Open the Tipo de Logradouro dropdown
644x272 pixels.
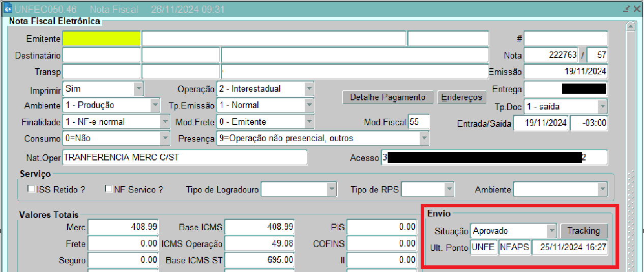pyautogui.click(x=332, y=189)
